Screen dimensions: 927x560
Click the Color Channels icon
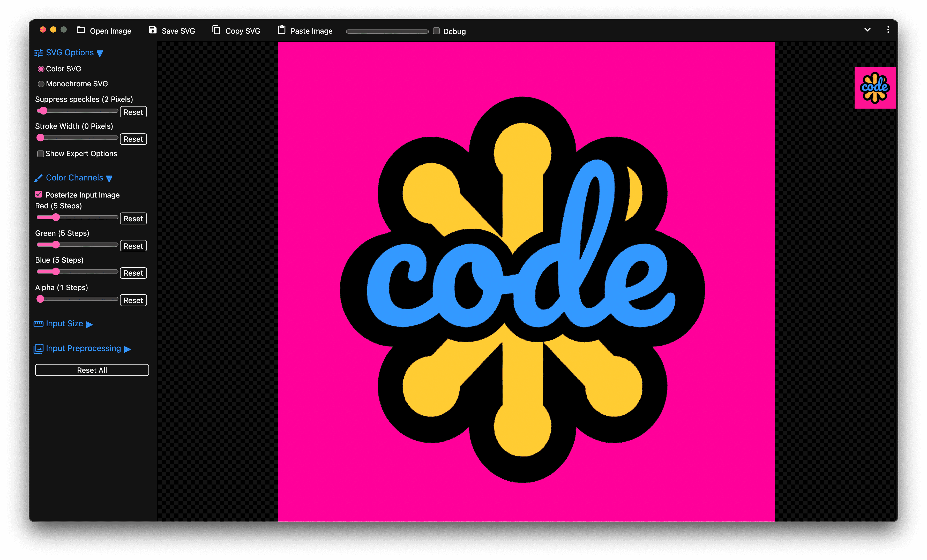(x=38, y=177)
